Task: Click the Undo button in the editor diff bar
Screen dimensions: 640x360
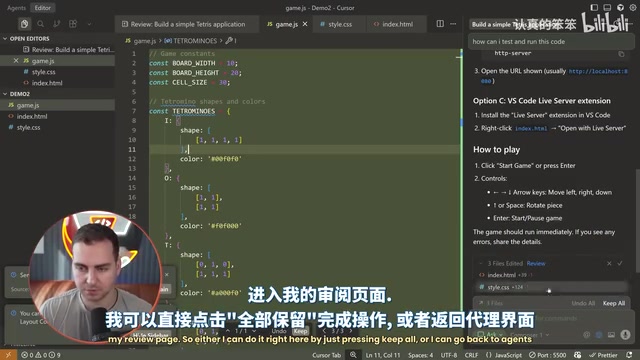Action: point(279,331)
